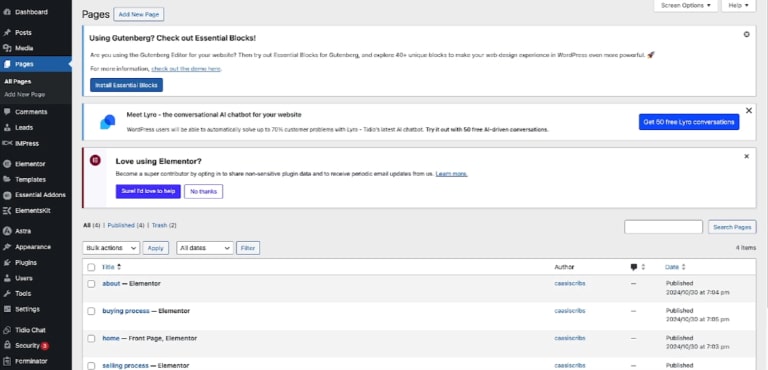Click Get 50 free Lyro conversations

tap(689, 122)
